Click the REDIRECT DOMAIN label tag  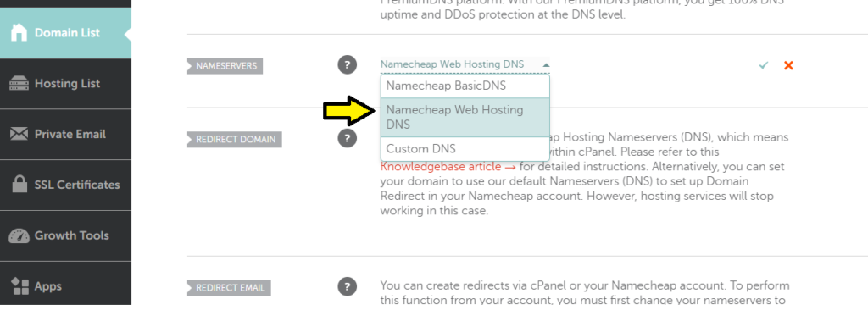point(235,140)
